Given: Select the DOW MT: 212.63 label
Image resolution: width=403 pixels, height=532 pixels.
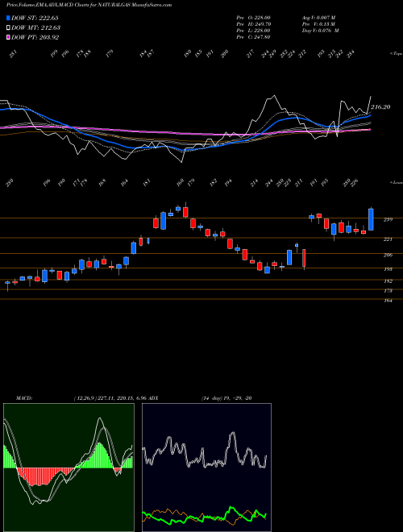Looking at the screenshot, I should pos(36,27).
